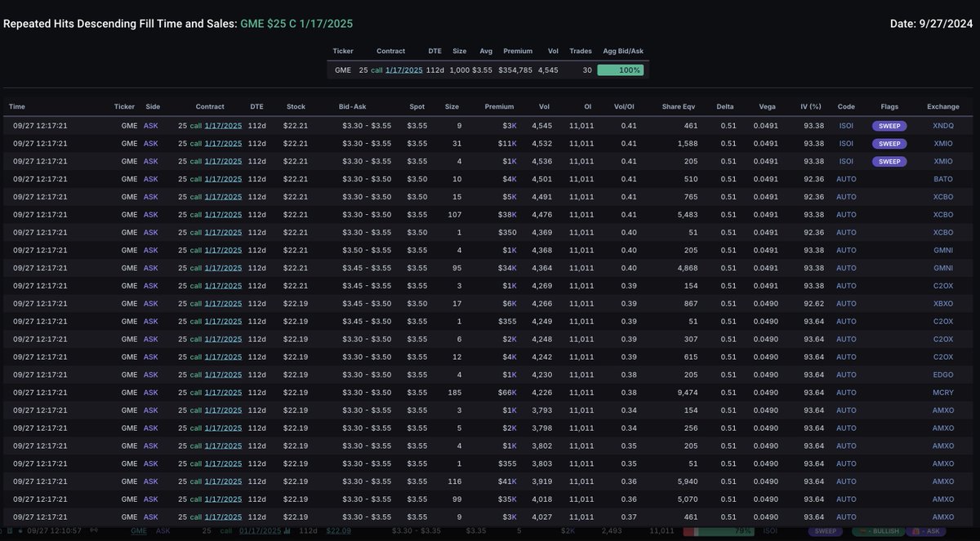Sort by the IV (%) column header
The image size is (980, 541).
[x=811, y=106]
